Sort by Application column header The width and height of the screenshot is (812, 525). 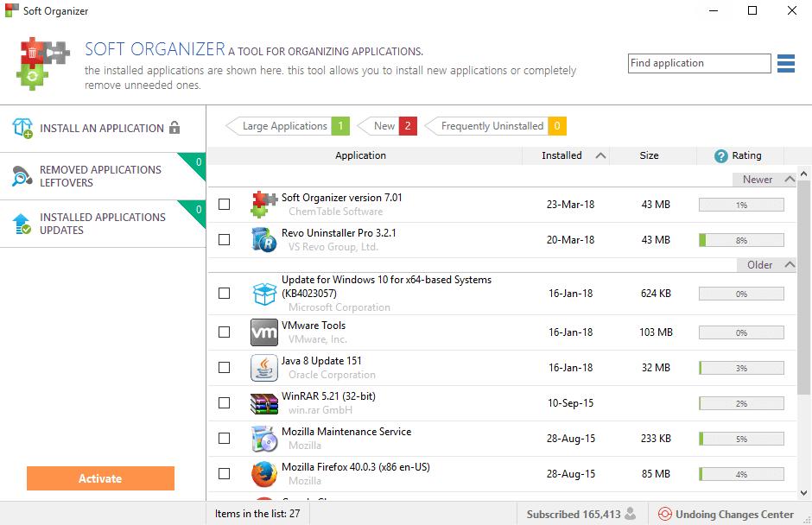click(x=360, y=155)
